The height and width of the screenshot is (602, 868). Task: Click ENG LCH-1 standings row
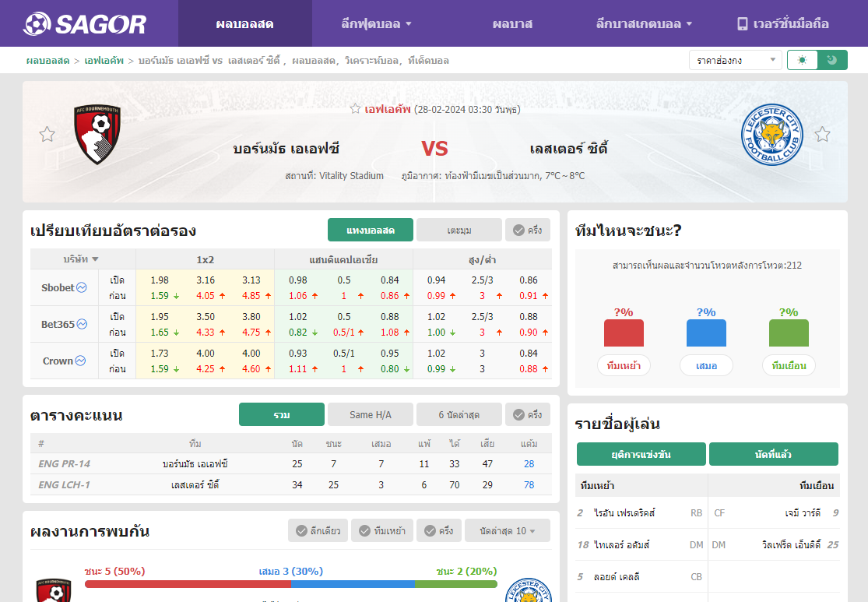[291, 484]
